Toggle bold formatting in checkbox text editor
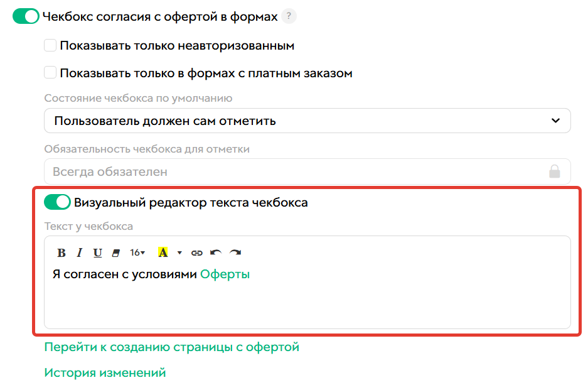This screenshot has height=385, width=588. (x=61, y=253)
